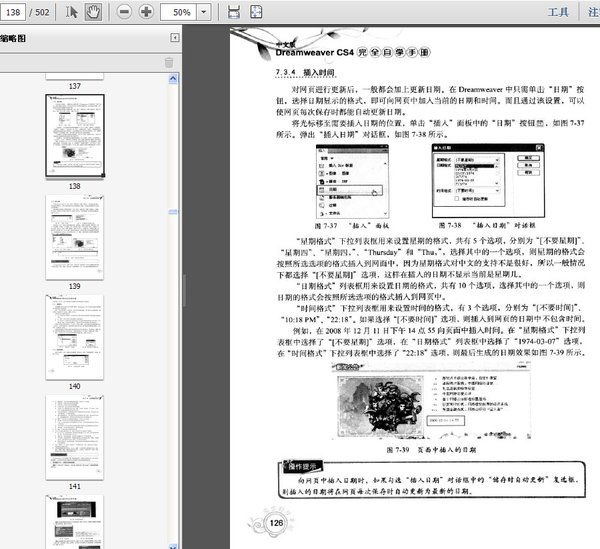This screenshot has height=549, width=600.
Task: Open the zoom percentage dropdown arrow
Action: tap(204, 12)
